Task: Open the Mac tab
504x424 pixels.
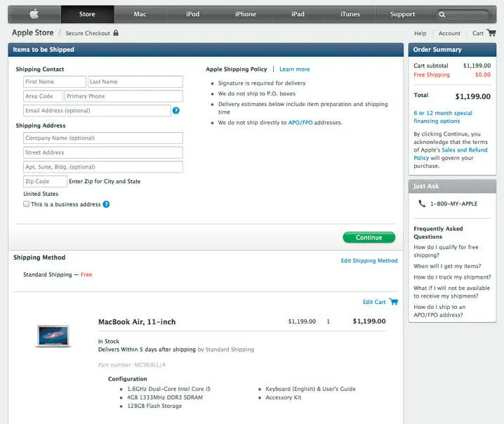Action: [140, 14]
